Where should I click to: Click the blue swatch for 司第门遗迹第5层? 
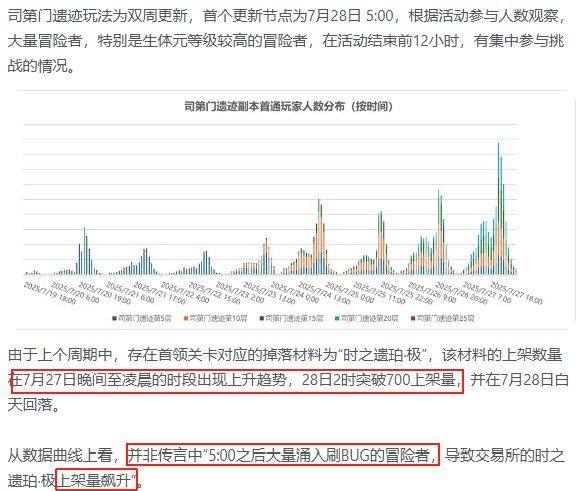[x=114, y=318]
